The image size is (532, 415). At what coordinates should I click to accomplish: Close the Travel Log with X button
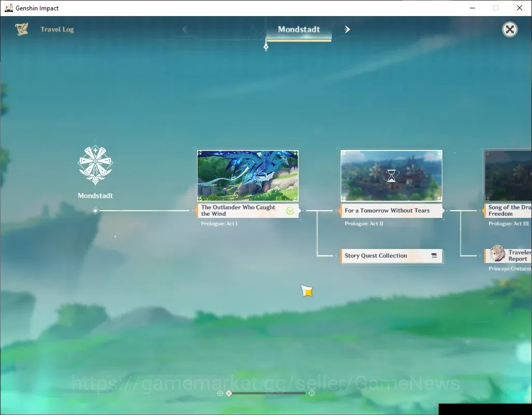click(x=510, y=30)
